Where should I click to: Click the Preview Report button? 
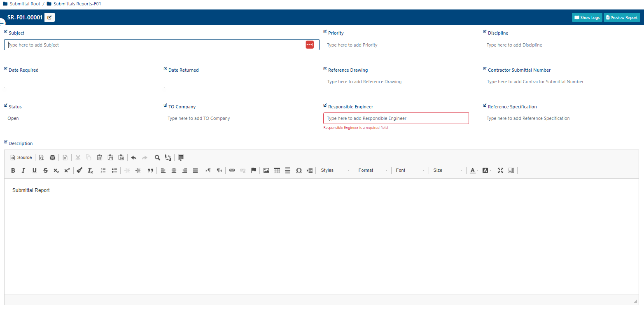[x=622, y=17]
